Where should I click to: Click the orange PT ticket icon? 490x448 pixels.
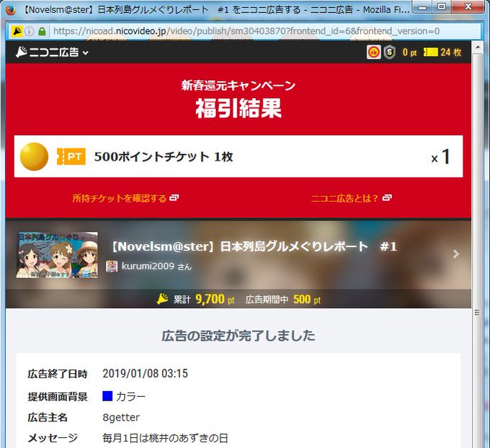coord(71,156)
